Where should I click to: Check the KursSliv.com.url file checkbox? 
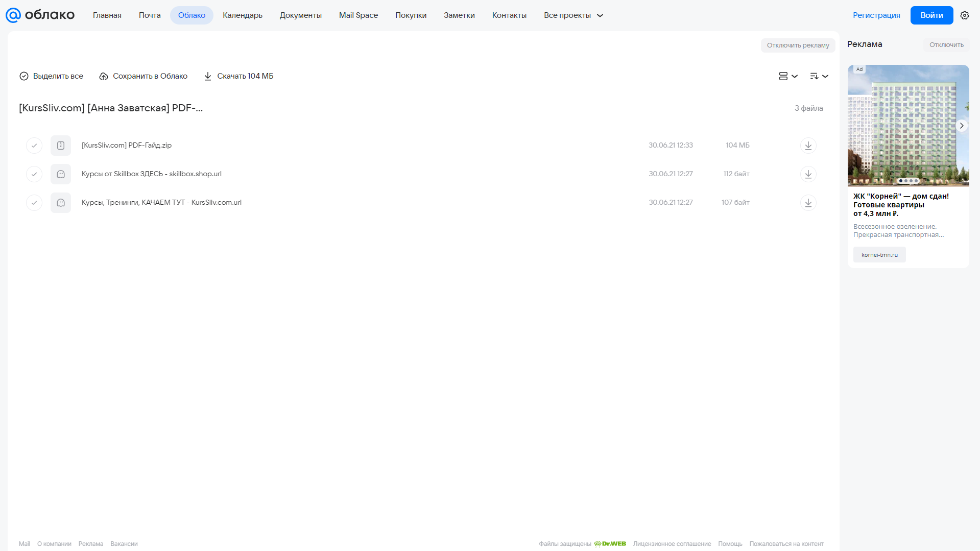[34, 203]
